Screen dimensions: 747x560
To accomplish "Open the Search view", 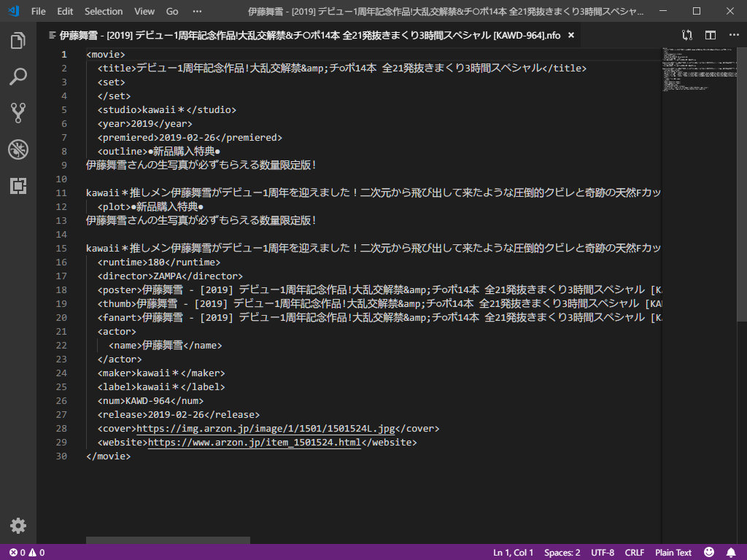I will (x=18, y=77).
